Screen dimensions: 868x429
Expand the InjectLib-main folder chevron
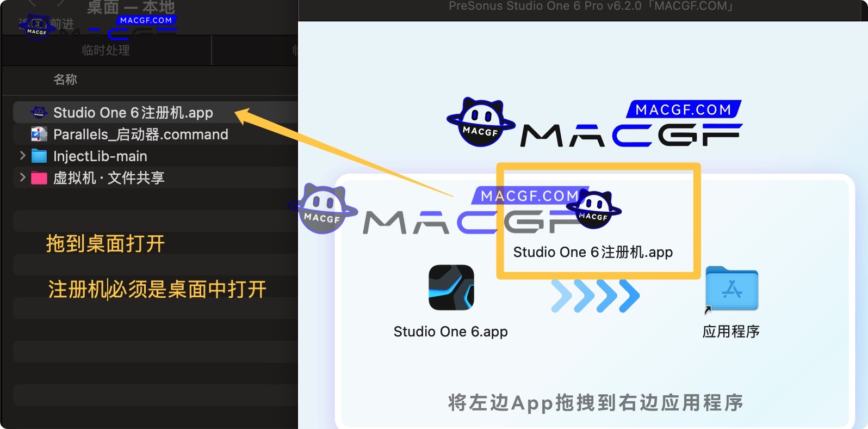(22, 156)
